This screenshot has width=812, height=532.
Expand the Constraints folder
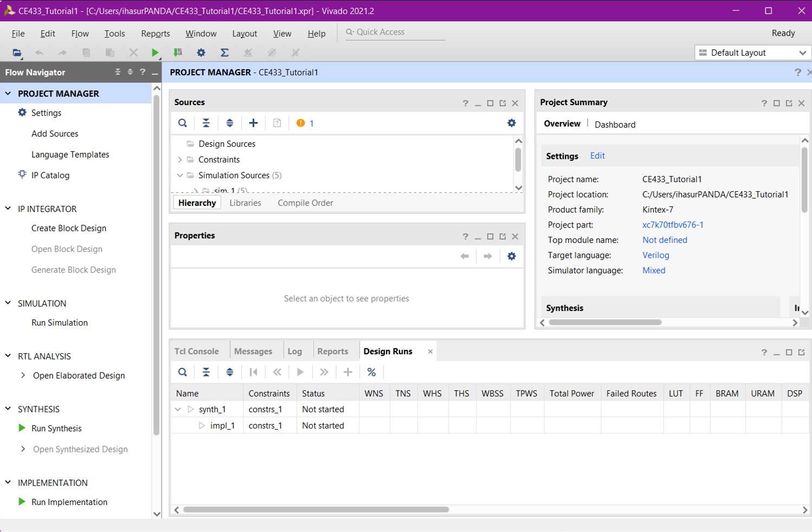click(x=180, y=160)
